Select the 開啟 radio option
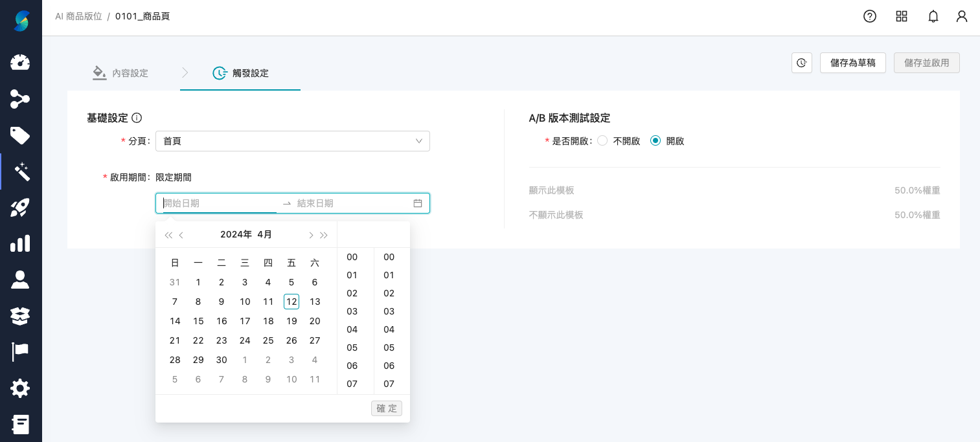The height and width of the screenshot is (442, 980). tap(655, 141)
